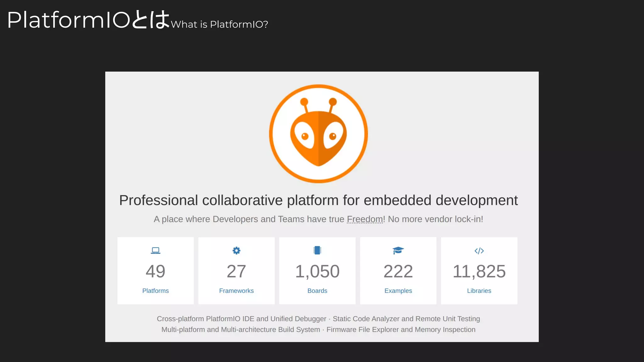
Task: Click the 1,050 boards count
Action: (x=317, y=271)
